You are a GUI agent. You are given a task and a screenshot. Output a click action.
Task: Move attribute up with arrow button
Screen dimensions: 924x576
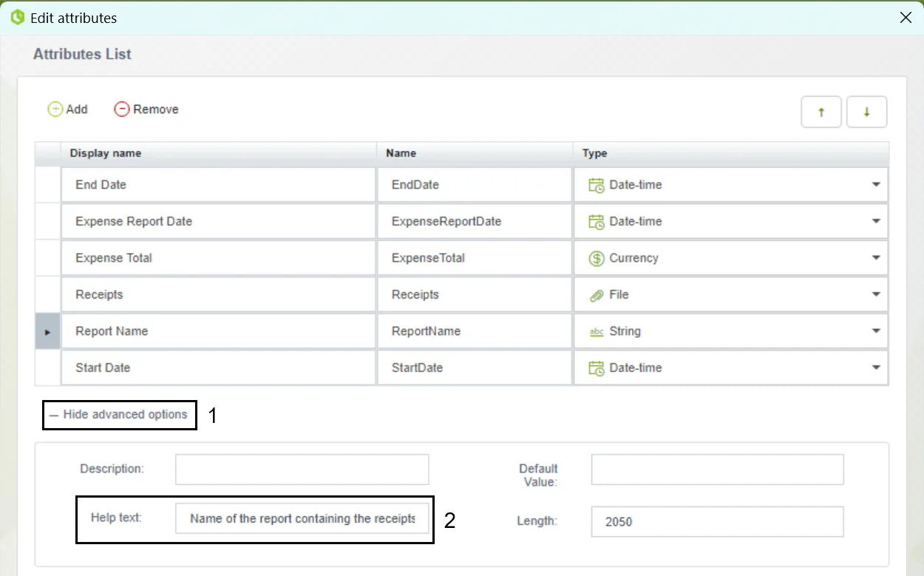(x=821, y=112)
